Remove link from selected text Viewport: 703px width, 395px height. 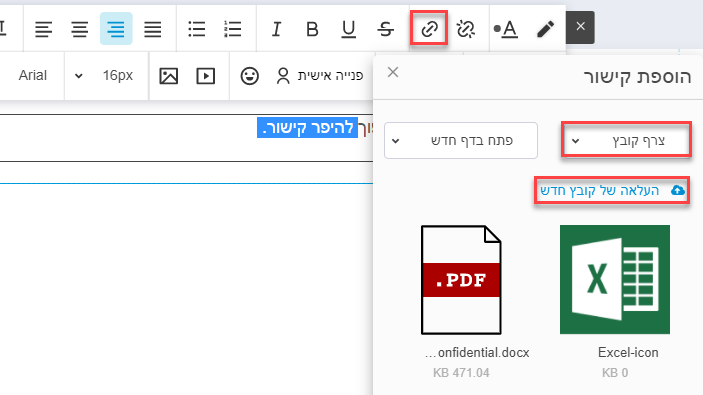(465, 29)
